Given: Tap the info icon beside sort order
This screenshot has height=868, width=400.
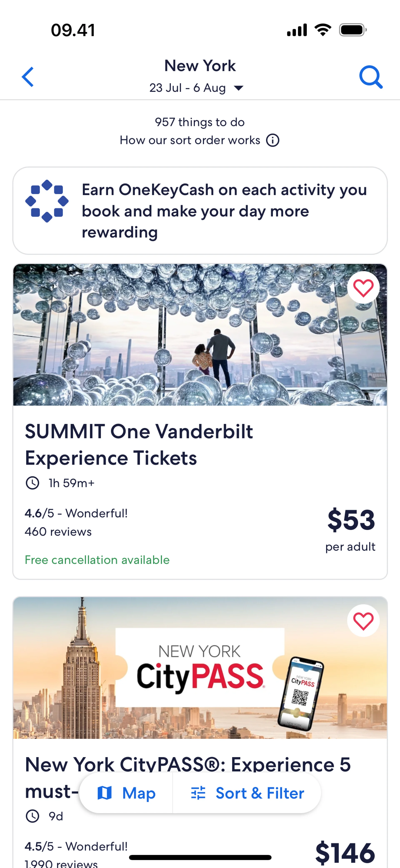Looking at the screenshot, I should coord(272,140).
